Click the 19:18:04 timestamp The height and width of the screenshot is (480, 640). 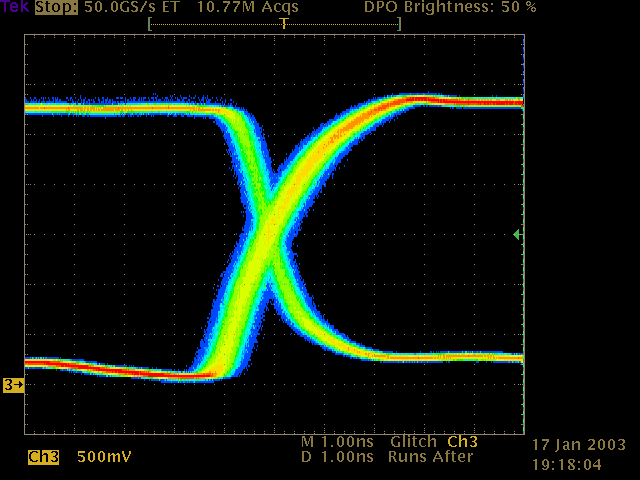pyautogui.click(x=567, y=464)
